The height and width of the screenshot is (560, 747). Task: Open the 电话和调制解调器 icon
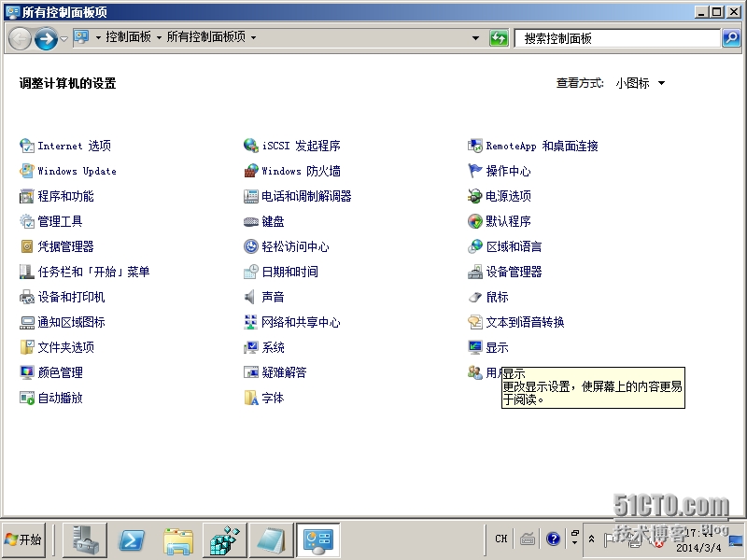point(251,196)
